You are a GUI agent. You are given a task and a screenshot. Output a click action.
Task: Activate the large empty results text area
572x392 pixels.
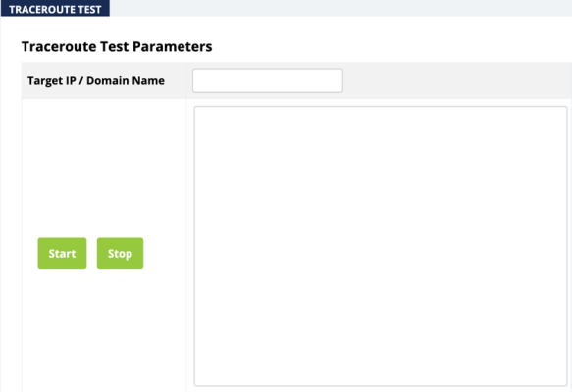381,246
